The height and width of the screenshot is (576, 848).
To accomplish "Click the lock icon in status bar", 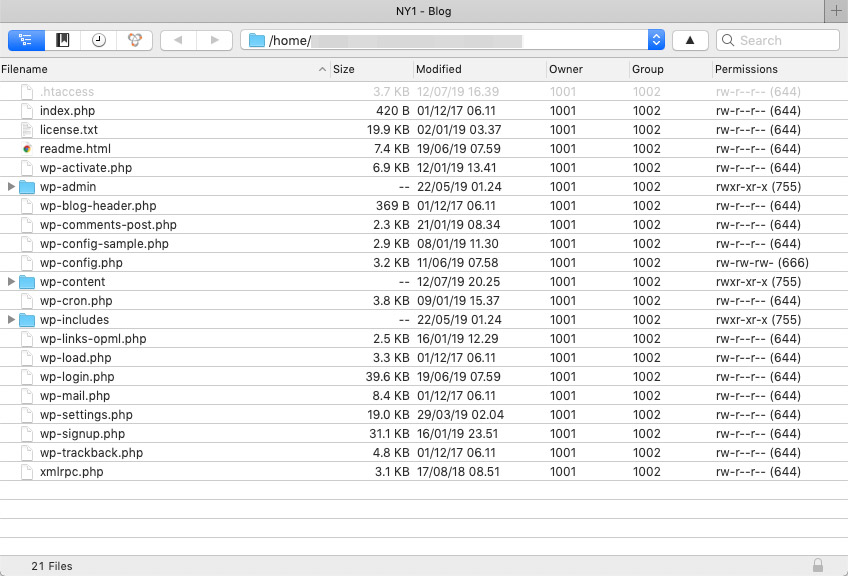I will 818,566.
